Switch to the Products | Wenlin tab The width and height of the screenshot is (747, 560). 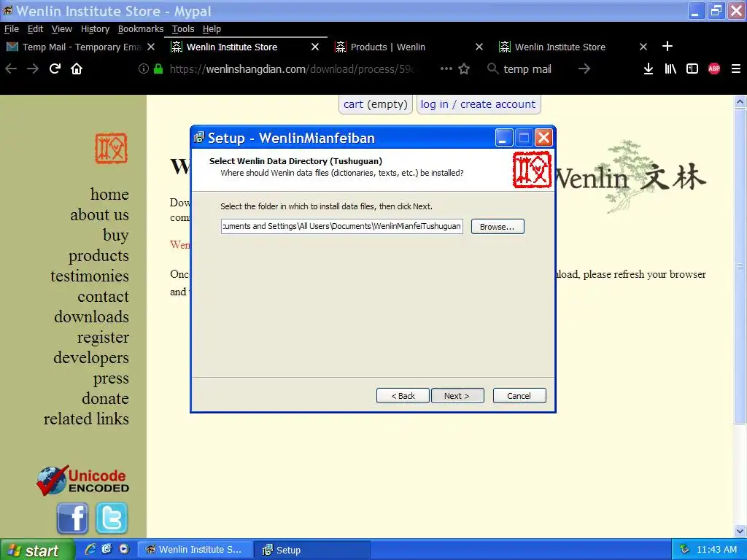tap(409, 47)
